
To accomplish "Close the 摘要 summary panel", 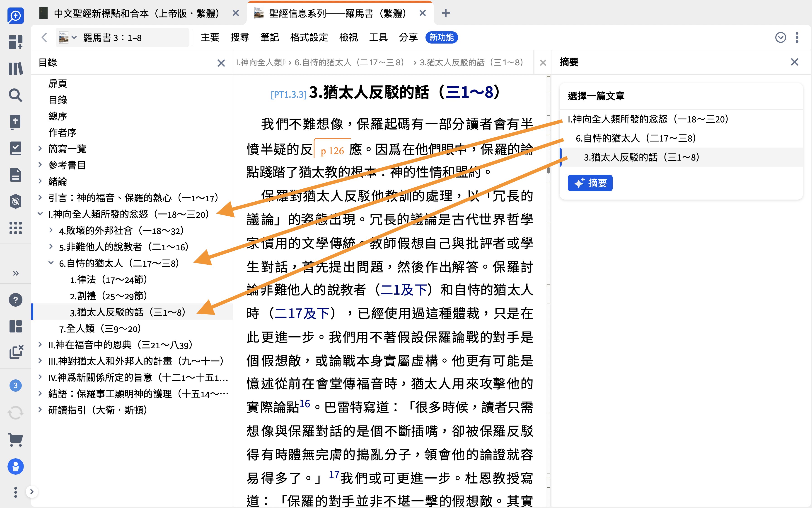I will 795,62.
